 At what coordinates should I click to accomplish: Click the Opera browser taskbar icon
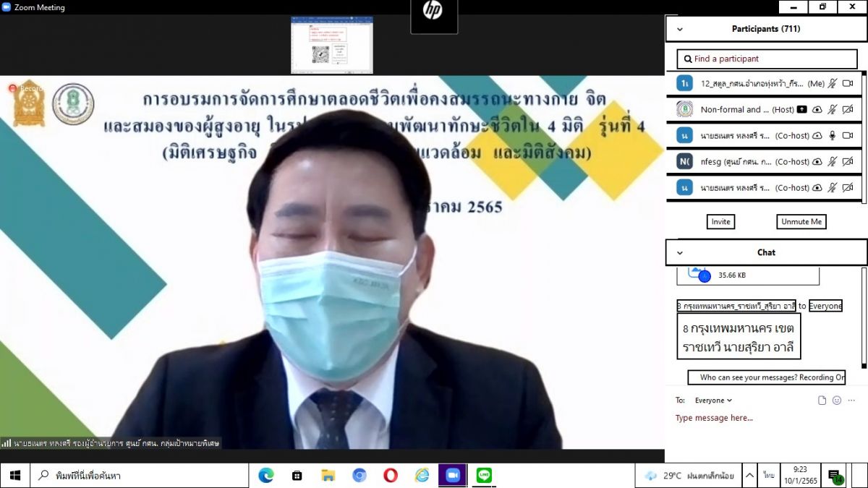tap(391, 475)
